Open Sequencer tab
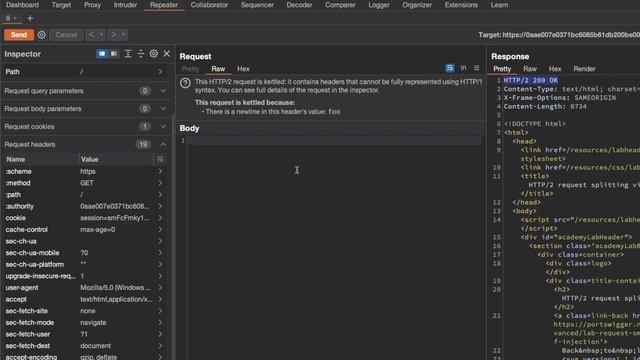Image resolution: width=640 pixels, height=360 pixels. (257, 5)
